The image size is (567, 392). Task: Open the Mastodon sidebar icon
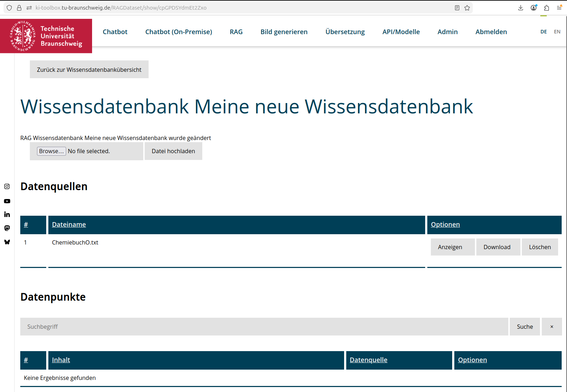point(7,228)
